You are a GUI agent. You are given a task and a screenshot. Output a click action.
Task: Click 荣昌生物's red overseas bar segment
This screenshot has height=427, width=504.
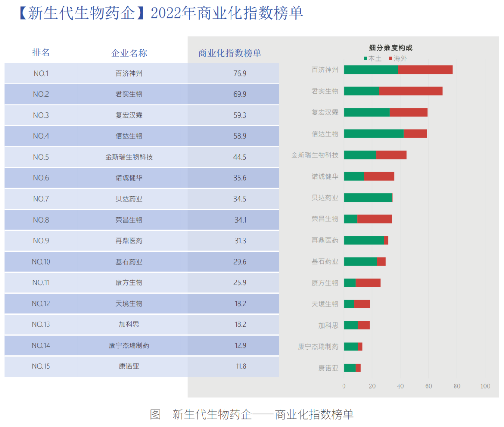point(374,219)
